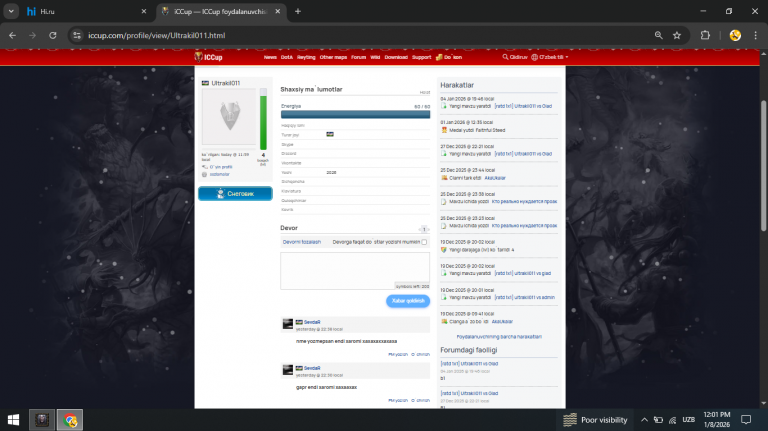Screen dimensions: 768x431
Task: Open Chrome's zoom magnifier icon in address bar
Action: coord(658,35)
